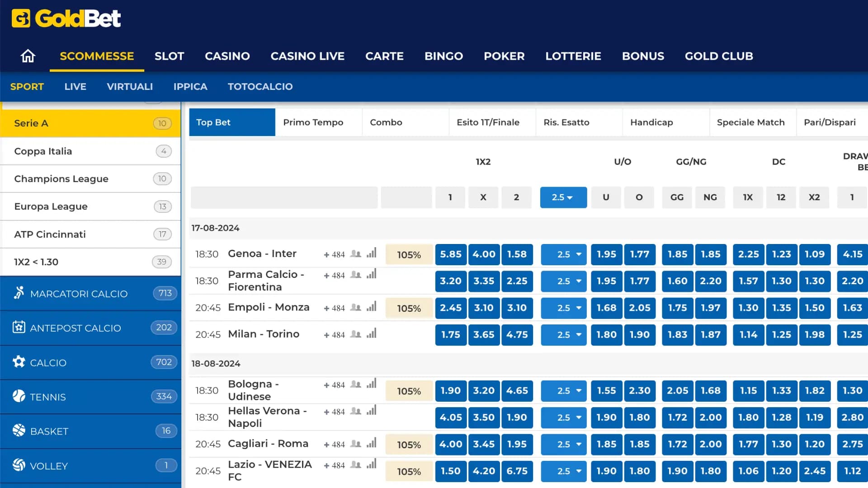Click the Hellas Verona - Napoli match name
Screen dimensions: 868x488
tap(267, 417)
